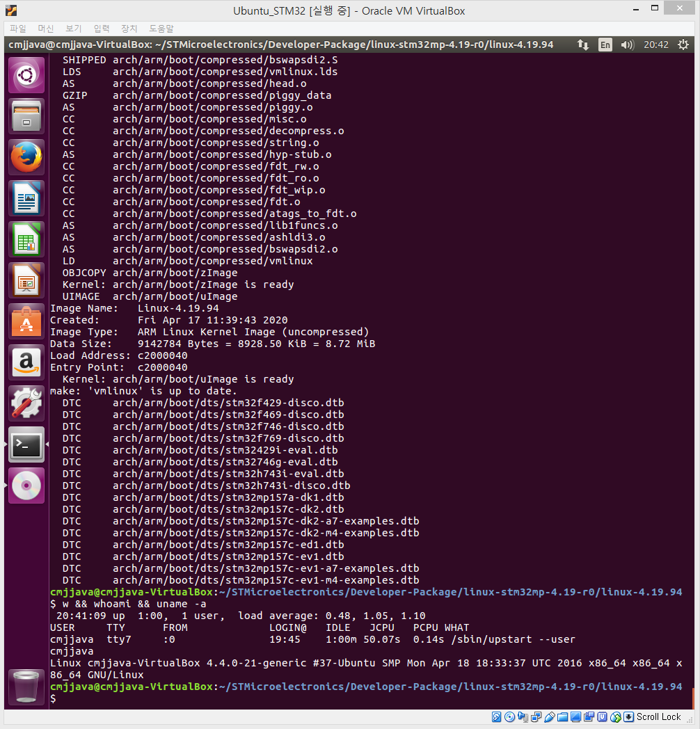
Task: Open the Trash in launcher
Action: (26, 687)
